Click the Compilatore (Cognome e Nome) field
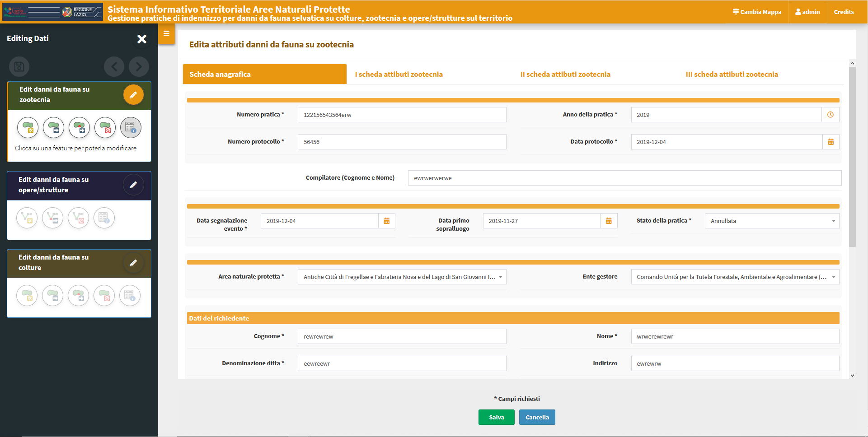Image resolution: width=868 pixels, height=437 pixels. [x=624, y=178]
